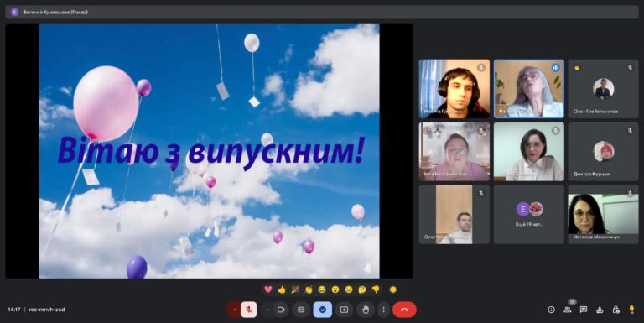Send the thumbs down reaction
This screenshot has height=323, width=644.
coord(376,289)
